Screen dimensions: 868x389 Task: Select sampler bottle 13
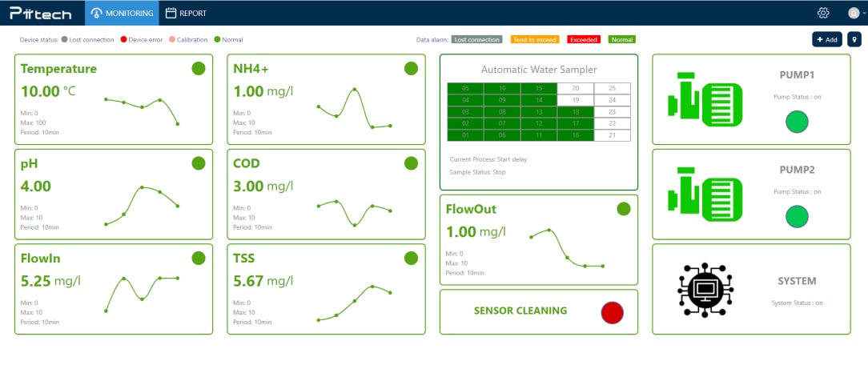(539, 112)
